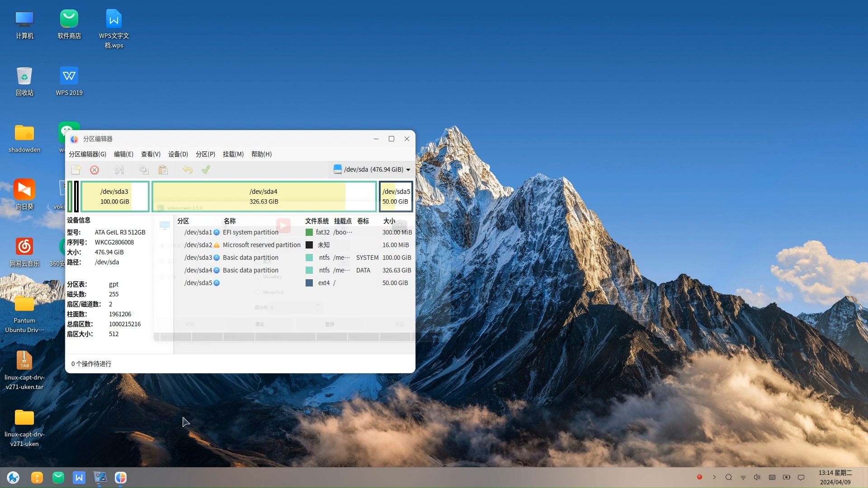Open the start menu in taskbar
Screen dimensions: 868x488
(x=14, y=478)
